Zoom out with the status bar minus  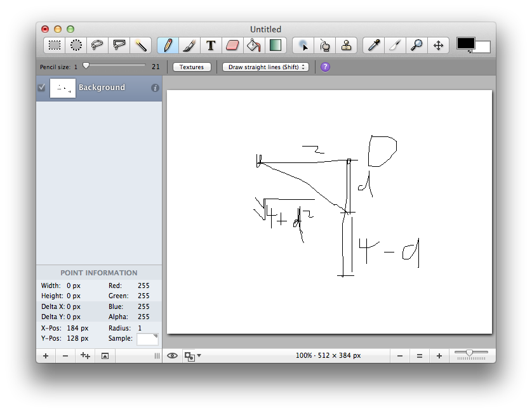tap(400, 356)
